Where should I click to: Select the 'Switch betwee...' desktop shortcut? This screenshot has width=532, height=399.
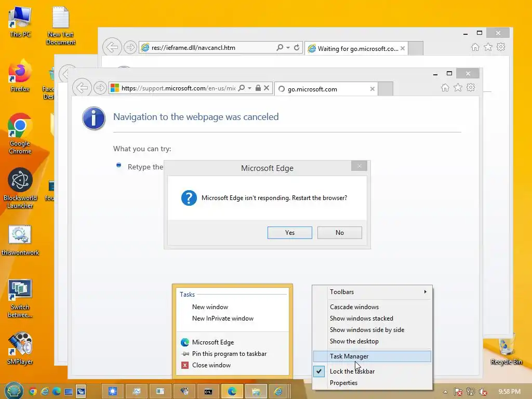click(x=20, y=299)
